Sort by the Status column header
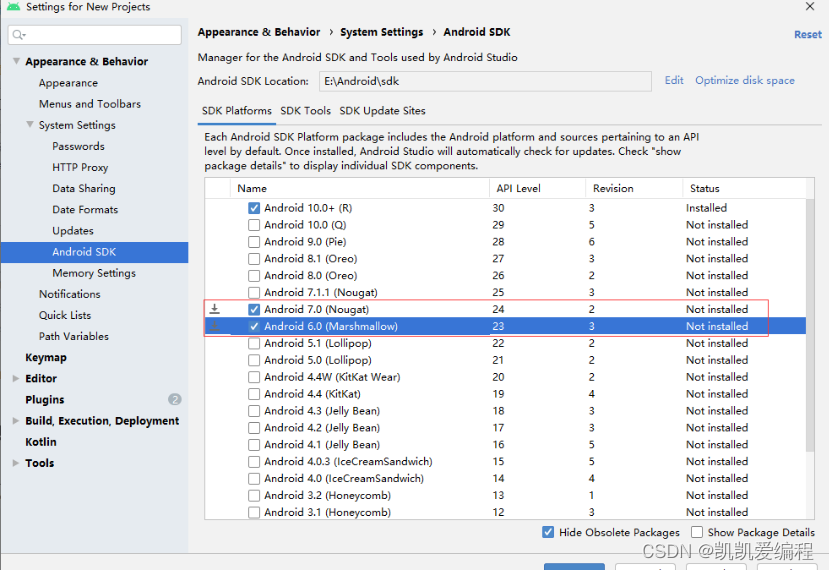829x570 pixels. [744, 189]
